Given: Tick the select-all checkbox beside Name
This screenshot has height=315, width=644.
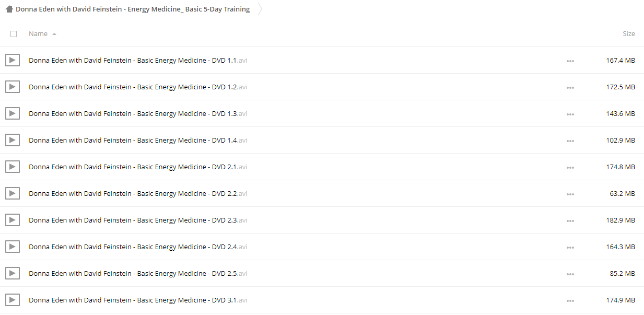Looking at the screenshot, I should click(14, 34).
